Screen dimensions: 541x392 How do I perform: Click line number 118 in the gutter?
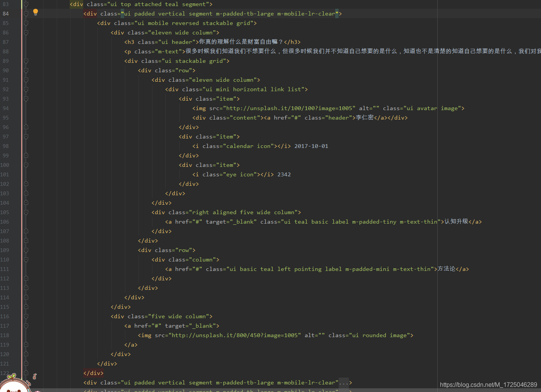click(x=5, y=335)
